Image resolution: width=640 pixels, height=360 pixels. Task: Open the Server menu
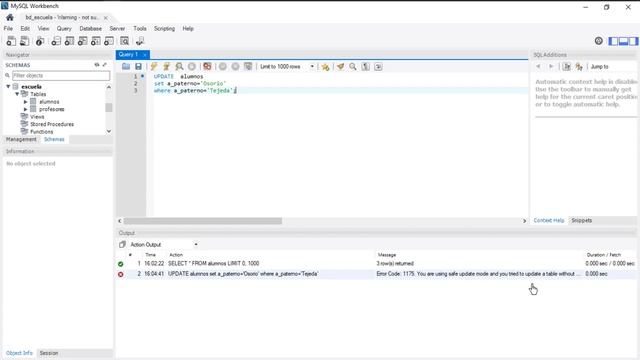coord(117,29)
